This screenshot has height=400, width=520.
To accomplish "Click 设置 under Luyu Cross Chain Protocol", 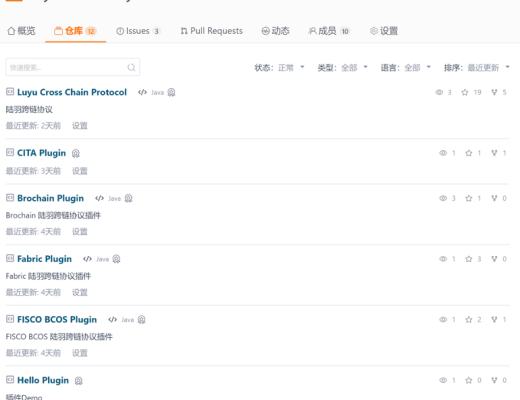I will click(80, 126).
